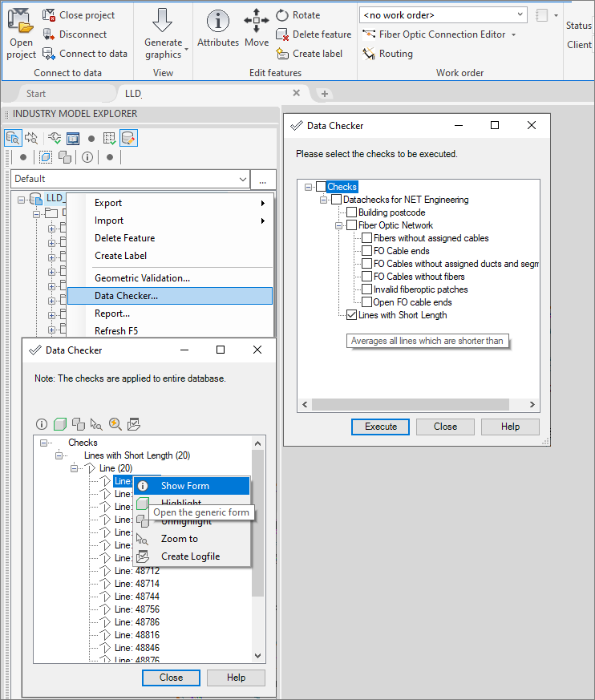Check Invalid fiberoptic patches

[367, 289]
